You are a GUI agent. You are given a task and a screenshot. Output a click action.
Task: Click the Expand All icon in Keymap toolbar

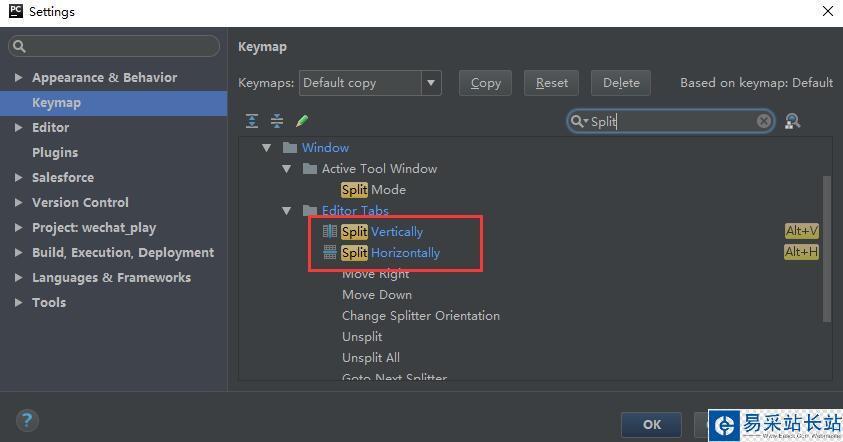252,121
